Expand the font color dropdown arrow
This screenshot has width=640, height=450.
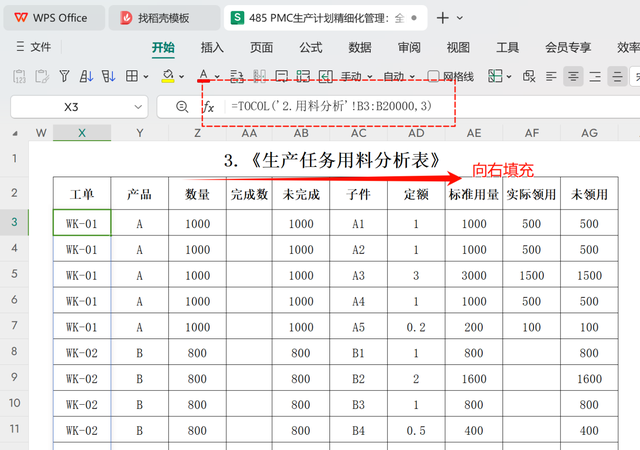click(217, 77)
